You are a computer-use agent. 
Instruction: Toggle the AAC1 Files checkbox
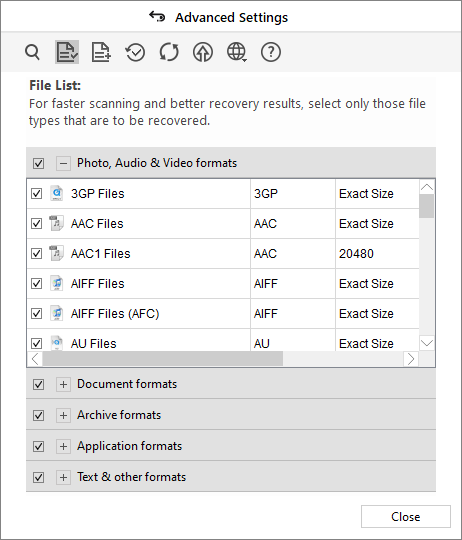tap(36, 253)
